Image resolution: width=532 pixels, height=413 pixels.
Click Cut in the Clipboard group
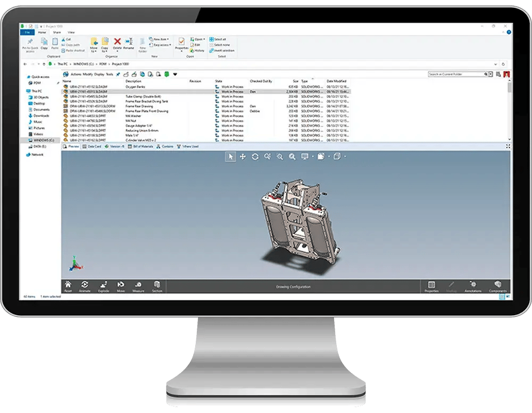point(66,39)
